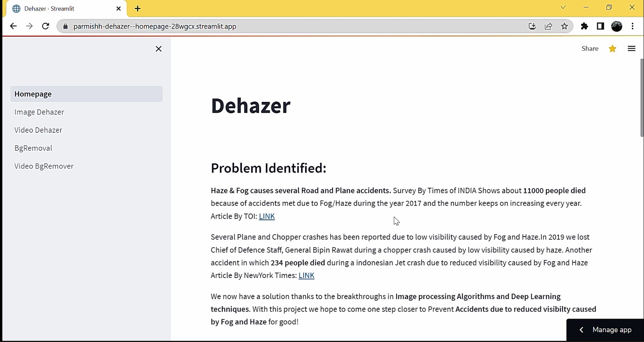Click the yellow star favorite icon
The height and width of the screenshot is (342, 644).
click(x=612, y=48)
